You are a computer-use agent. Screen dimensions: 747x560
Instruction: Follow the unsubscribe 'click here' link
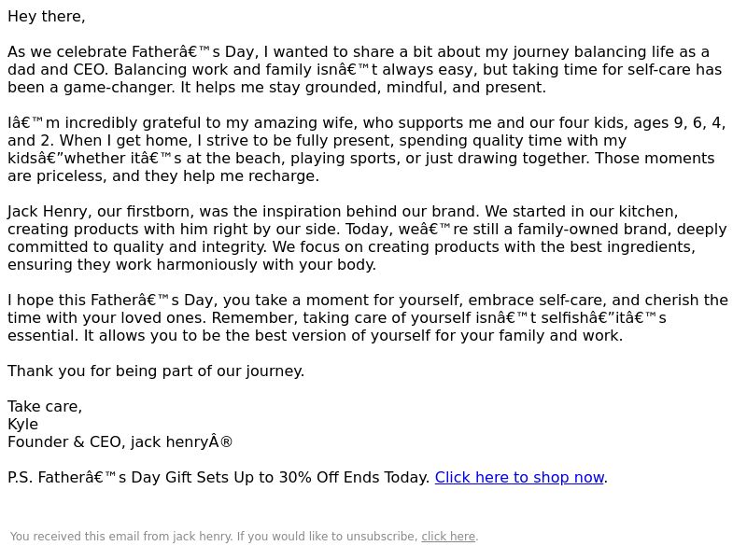[x=448, y=536]
